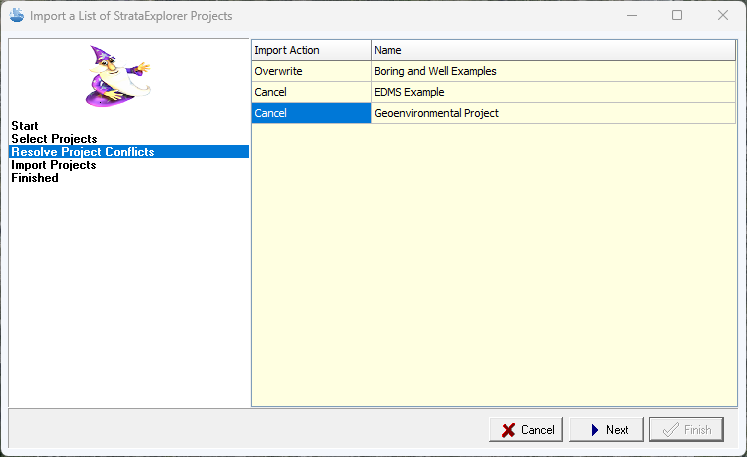Open Import Action dropdown for EDMS Example

point(310,93)
